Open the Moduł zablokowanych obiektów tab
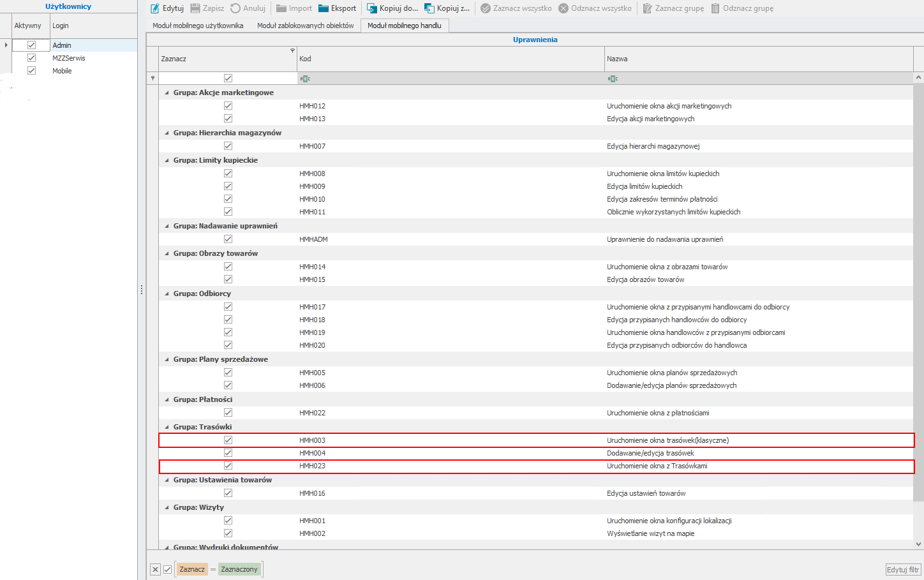This screenshot has height=580, width=924. click(305, 26)
